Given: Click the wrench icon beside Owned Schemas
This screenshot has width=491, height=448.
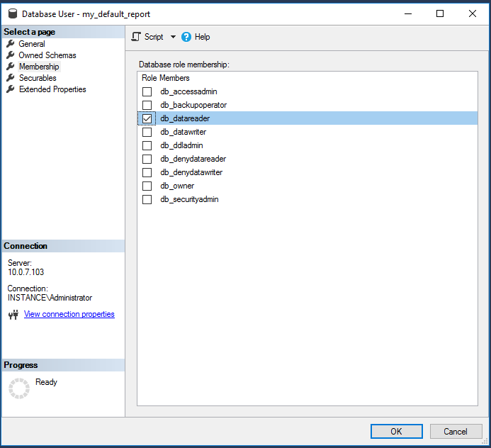Looking at the screenshot, I should pos(11,55).
